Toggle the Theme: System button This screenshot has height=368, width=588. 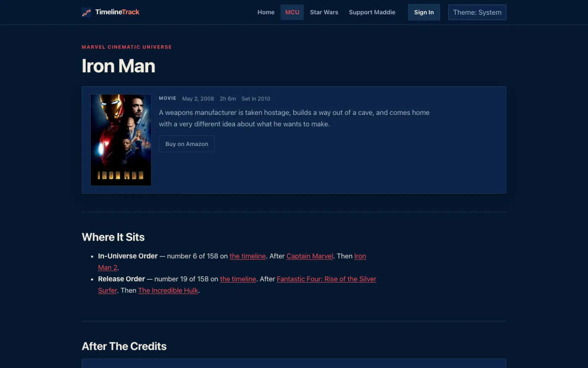[x=477, y=12]
